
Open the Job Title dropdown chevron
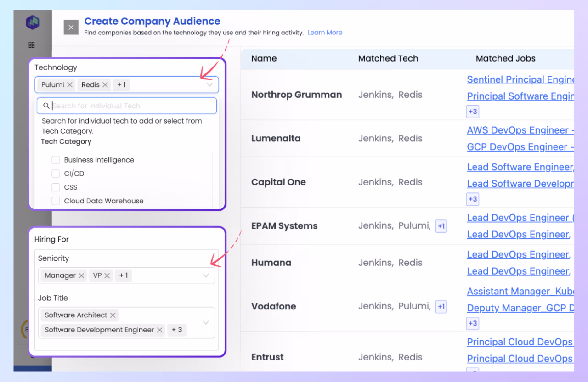(x=206, y=323)
